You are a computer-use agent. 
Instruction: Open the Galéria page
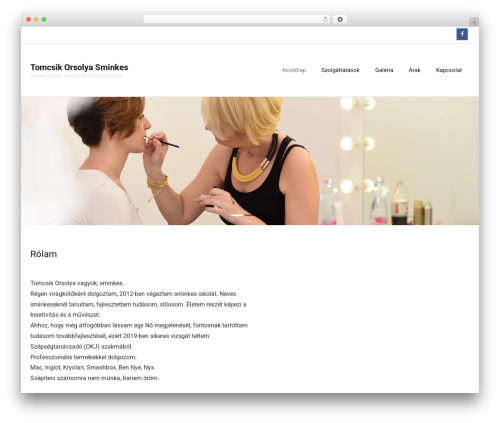pos(384,70)
